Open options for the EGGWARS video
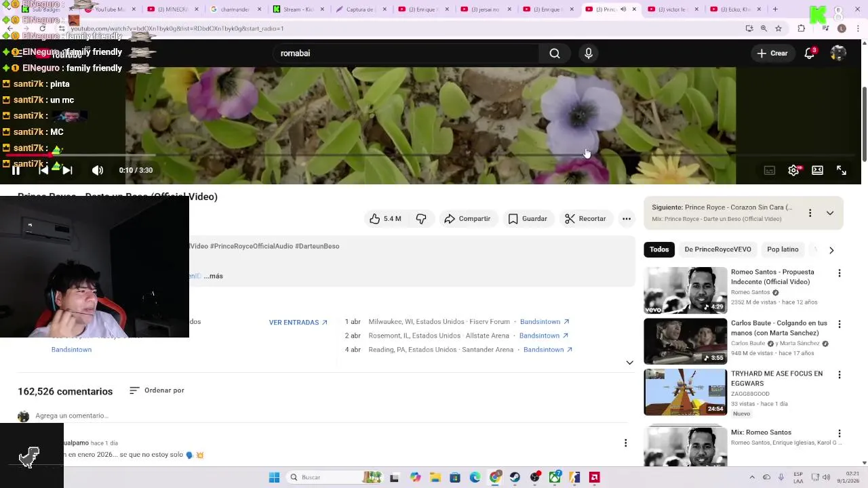Screen dimensions: 868x488 pyautogui.click(x=840, y=375)
